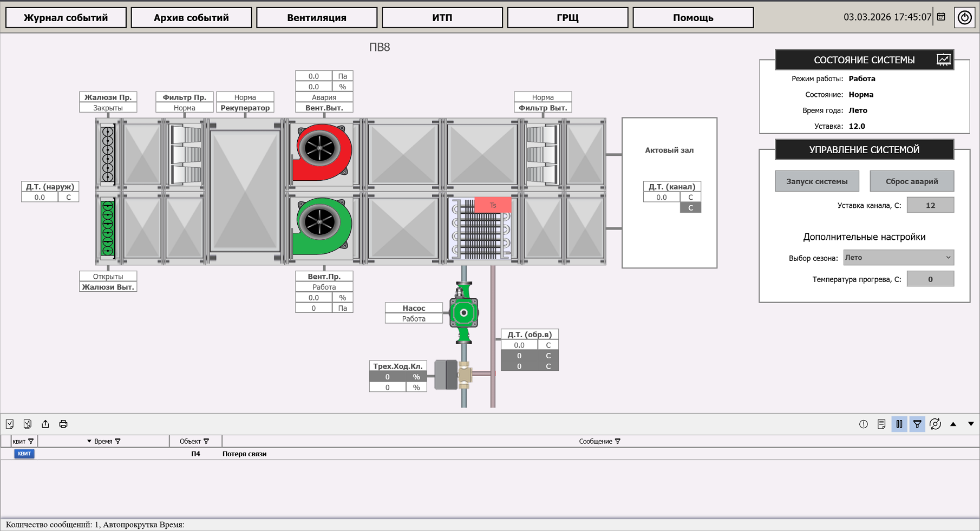This screenshot has width=980, height=531.
Task: Click the power icon in top-right corner
Action: tap(964, 17)
